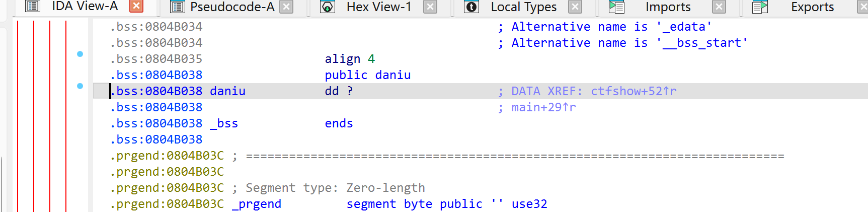Select 'public daniu' declaration text
Image resolution: width=868 pixels, height=212 pixels.
368,75
